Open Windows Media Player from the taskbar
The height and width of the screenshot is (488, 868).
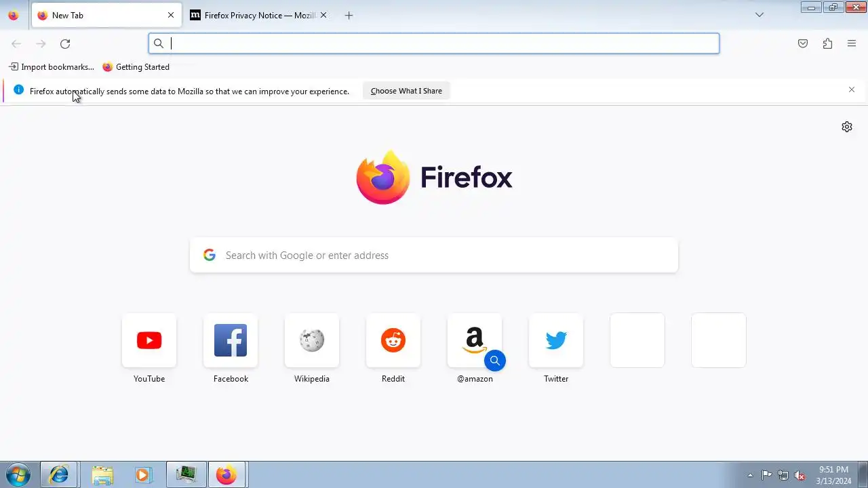point(143,475)
